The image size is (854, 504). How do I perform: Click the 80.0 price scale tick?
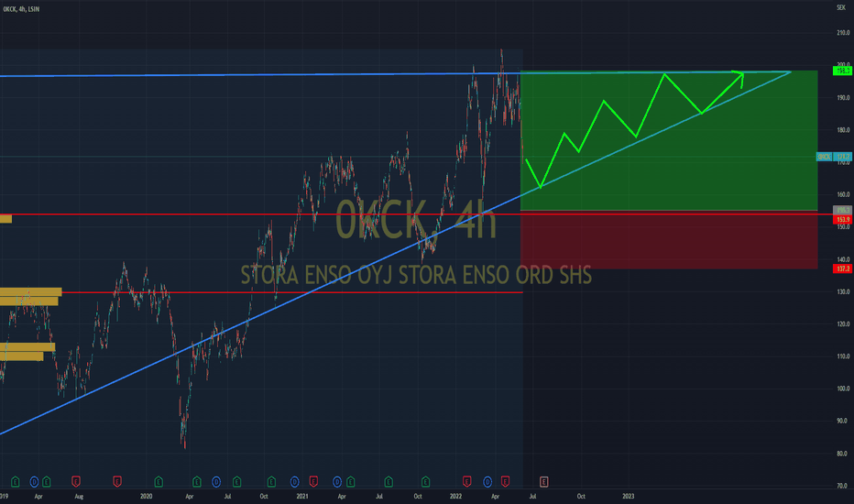843,454
